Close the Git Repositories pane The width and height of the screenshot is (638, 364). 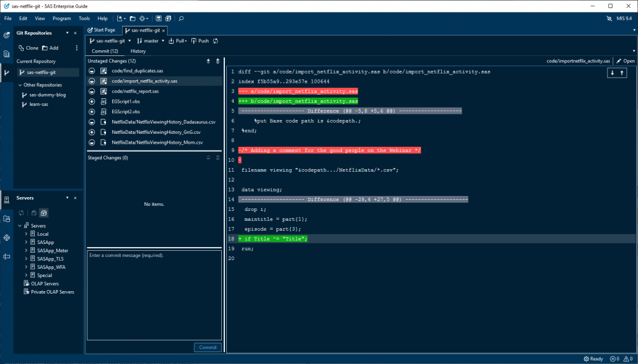click(75, 33)
